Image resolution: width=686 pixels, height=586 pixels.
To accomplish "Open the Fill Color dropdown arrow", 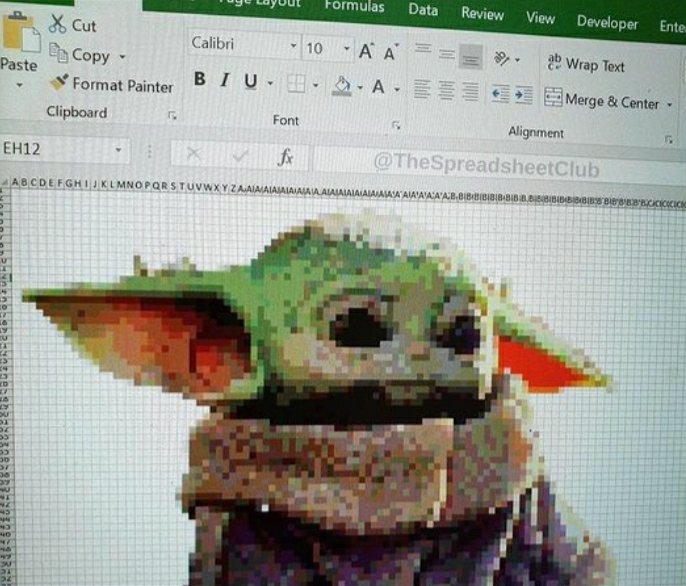I will click(360, 88).
